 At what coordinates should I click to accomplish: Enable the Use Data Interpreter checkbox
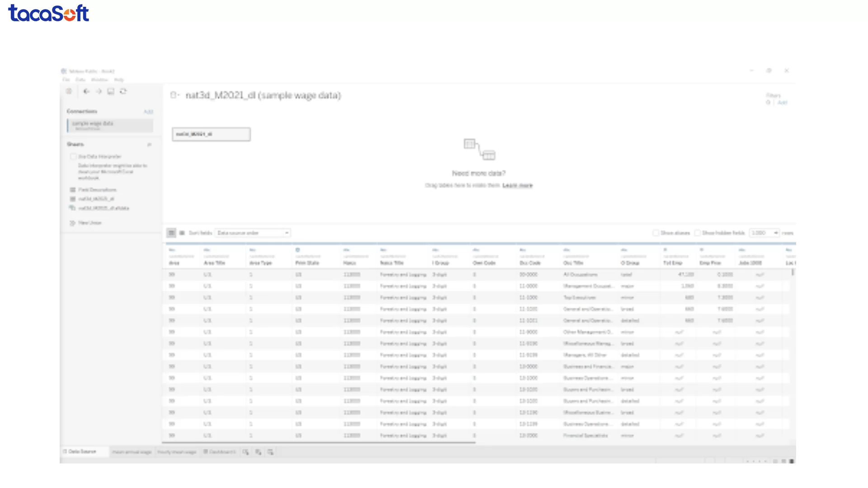[73, 156]
